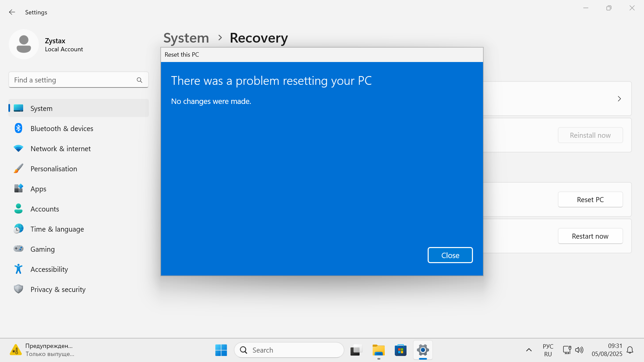Open the Privacy & security shield icon
This screenshot has width=644, height=362.
pos(18,289)
